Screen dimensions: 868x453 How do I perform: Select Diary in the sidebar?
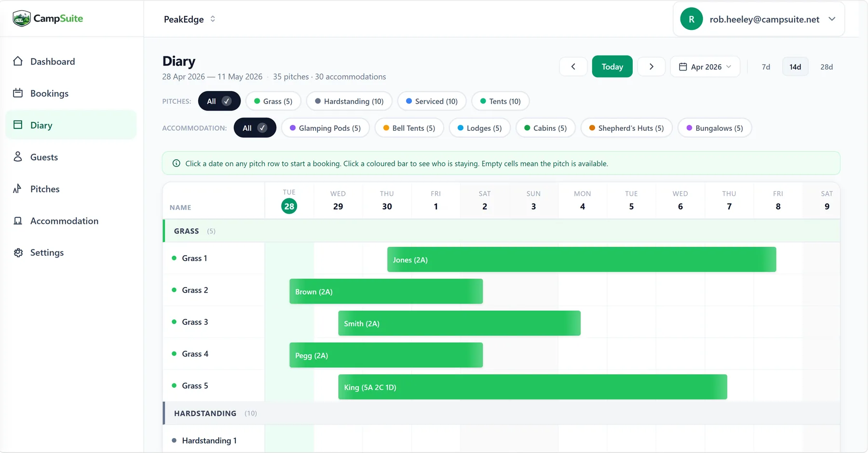(x=71, y=125)
